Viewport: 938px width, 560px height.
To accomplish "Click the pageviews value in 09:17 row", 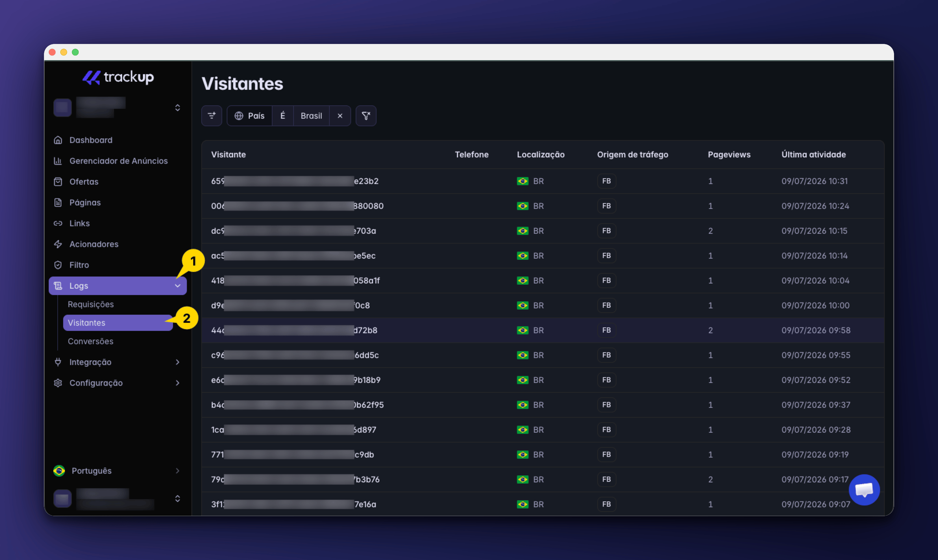I will (711, 479).
